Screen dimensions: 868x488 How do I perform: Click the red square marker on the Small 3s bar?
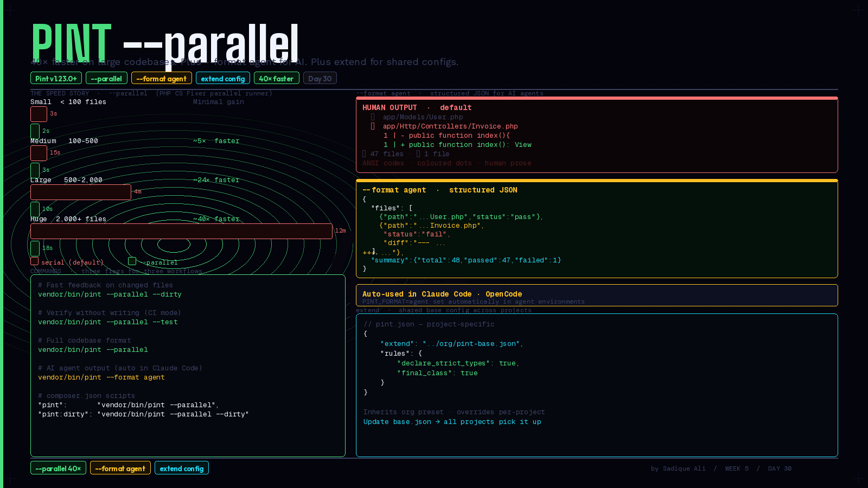tap(39, 114)
